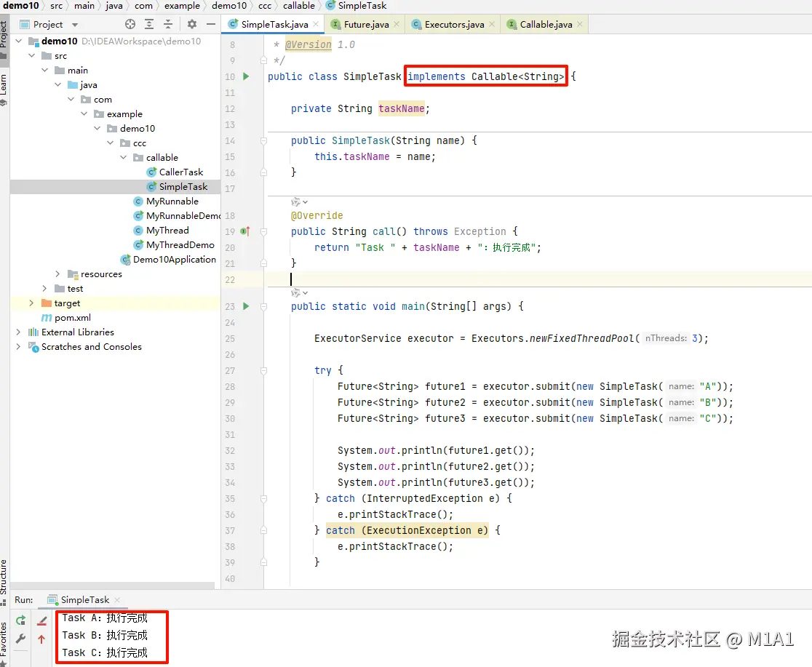The width and height of the screenshot is (812, 667).
Task: Close the Callable.java tab
Action: (x=580, y=24)
